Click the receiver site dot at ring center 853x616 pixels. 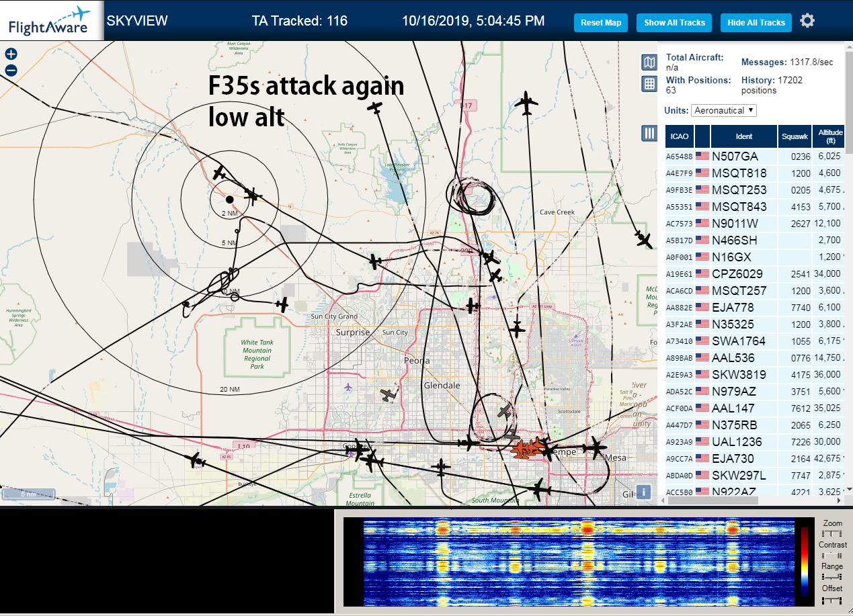[x=229, y=200]
